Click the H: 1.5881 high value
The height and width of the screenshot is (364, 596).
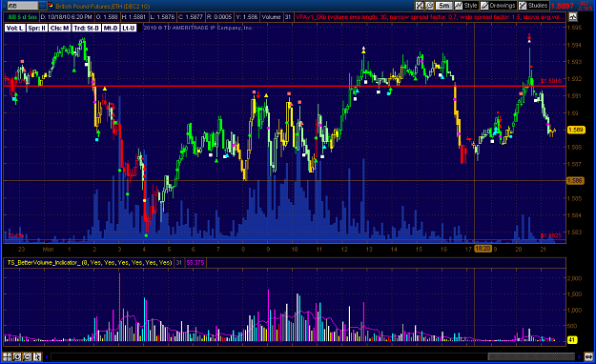(134, 17)
